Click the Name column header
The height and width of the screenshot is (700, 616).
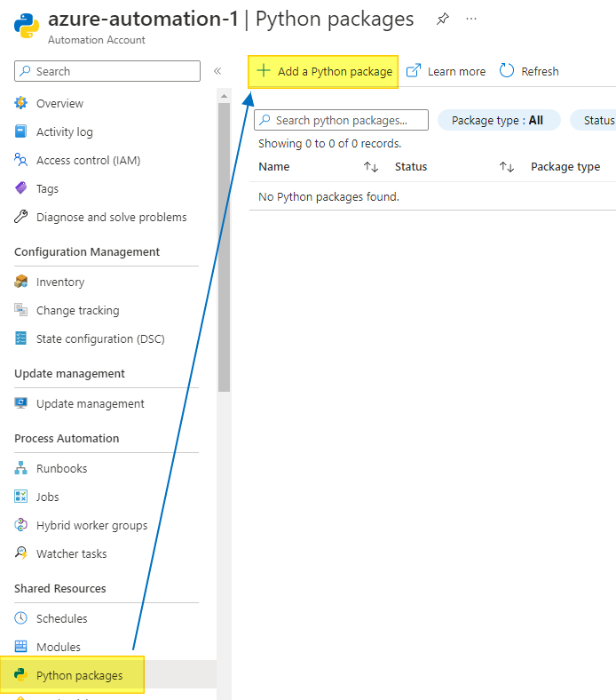tap(274, 166)
